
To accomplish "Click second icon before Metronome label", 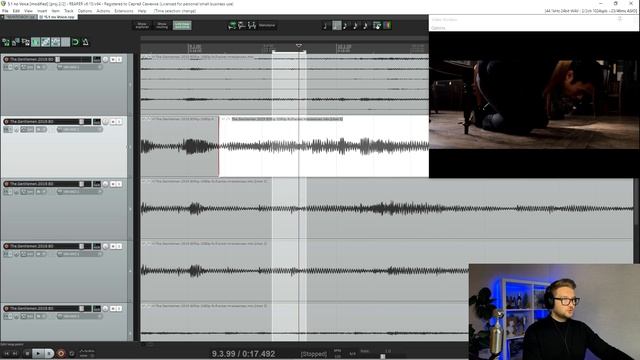I will 242,25.
